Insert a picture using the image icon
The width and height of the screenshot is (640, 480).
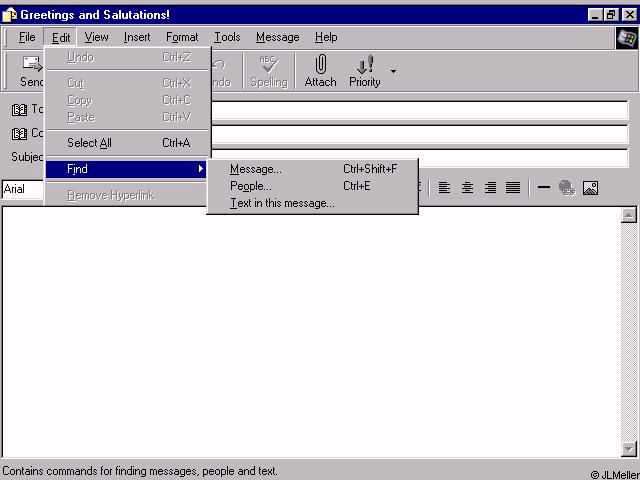click(x=590, y=188)
